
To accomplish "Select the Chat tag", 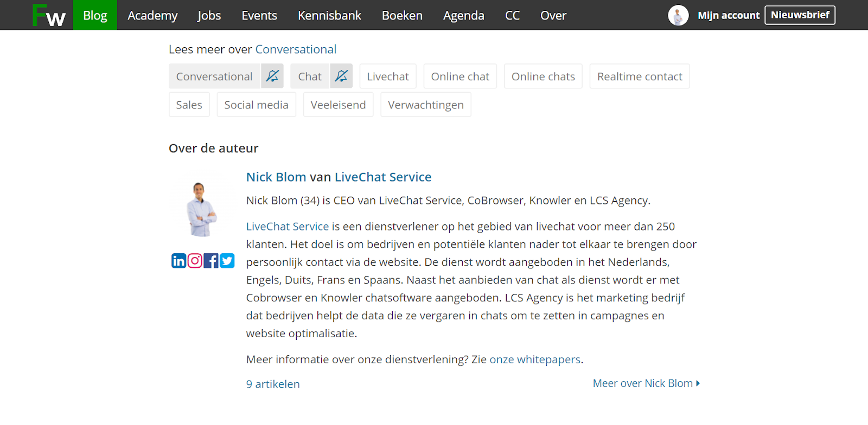I will pos(310,76).
